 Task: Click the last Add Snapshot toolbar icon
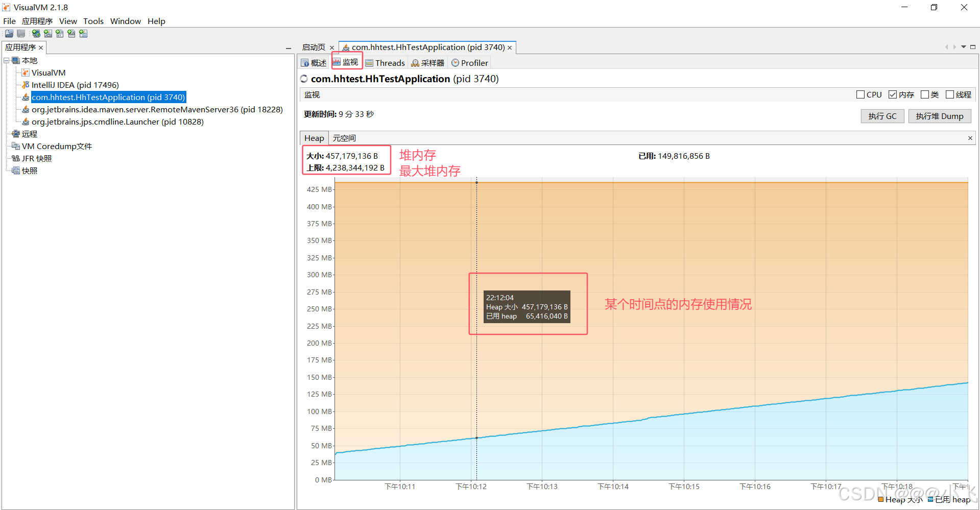83,34
